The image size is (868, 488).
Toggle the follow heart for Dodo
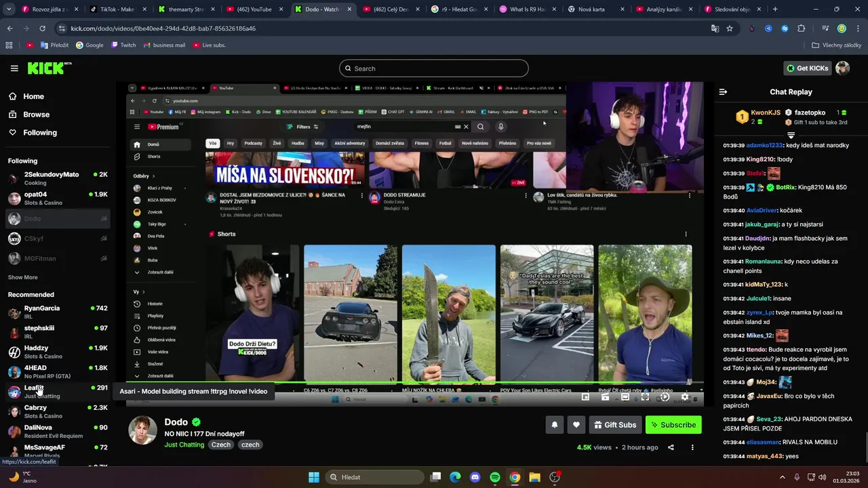576,425
